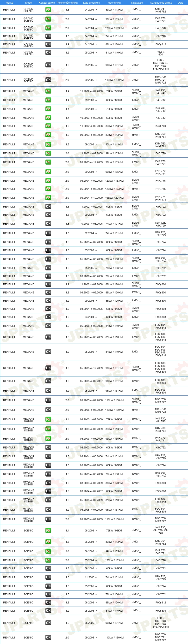Screen dimensions: 188x644
Task: Select 'MEGANE KOMBI' model in the 78kW row
Action: [x=29, y=474]
